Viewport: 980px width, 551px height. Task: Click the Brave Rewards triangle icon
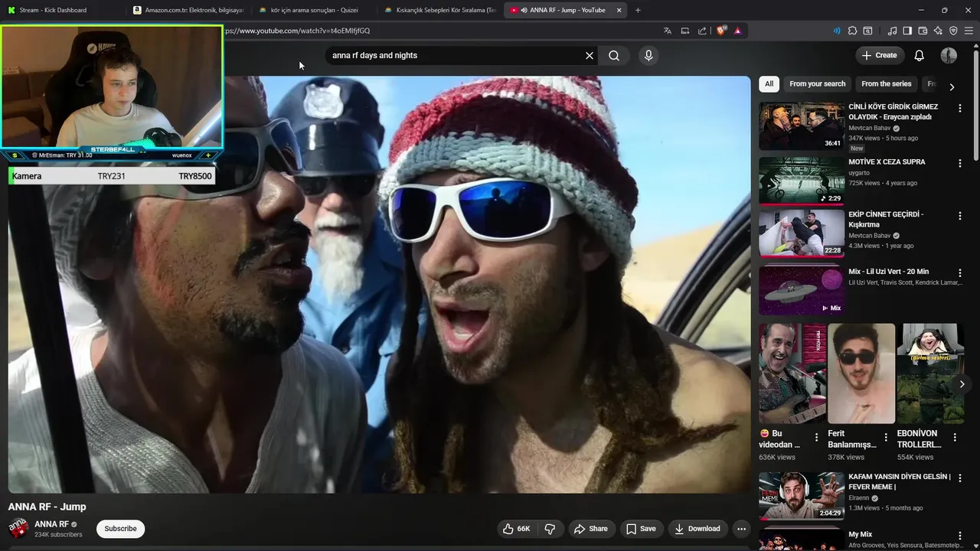[x=738, y=31]
